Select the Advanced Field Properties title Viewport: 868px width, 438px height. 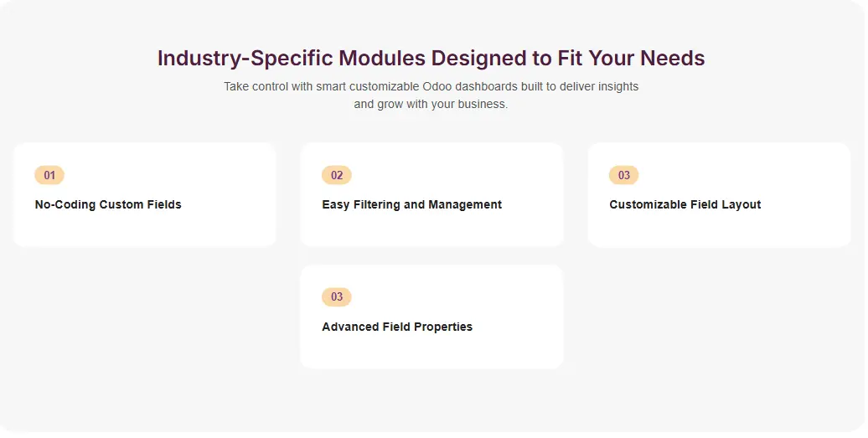click(x=397, y=327)
